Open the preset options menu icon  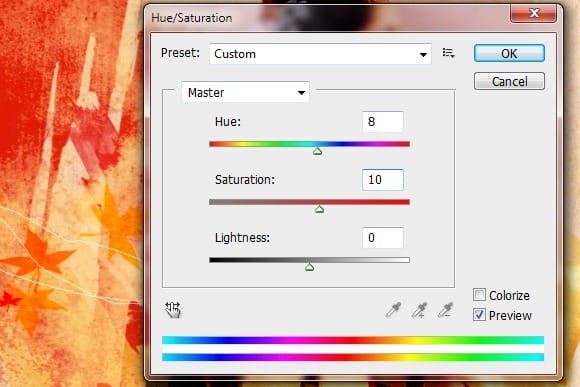pyautogui.click(x=448, y=53)
